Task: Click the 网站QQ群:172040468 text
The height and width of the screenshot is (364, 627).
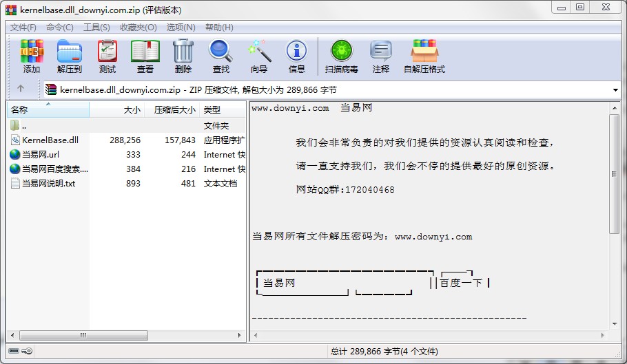Action: pos(345,190)
